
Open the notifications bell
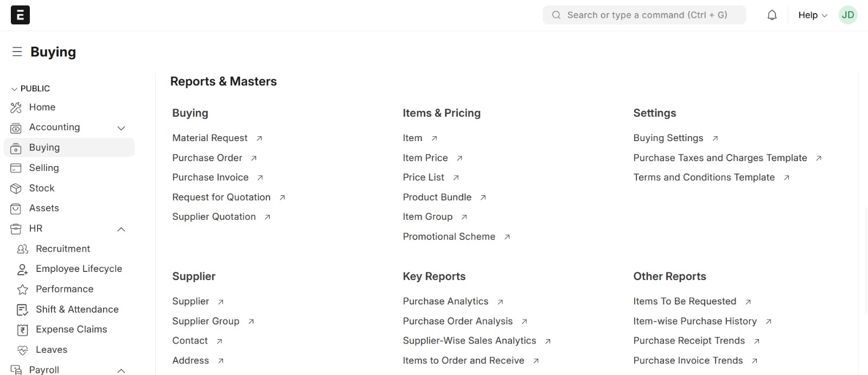coord(772,15)
